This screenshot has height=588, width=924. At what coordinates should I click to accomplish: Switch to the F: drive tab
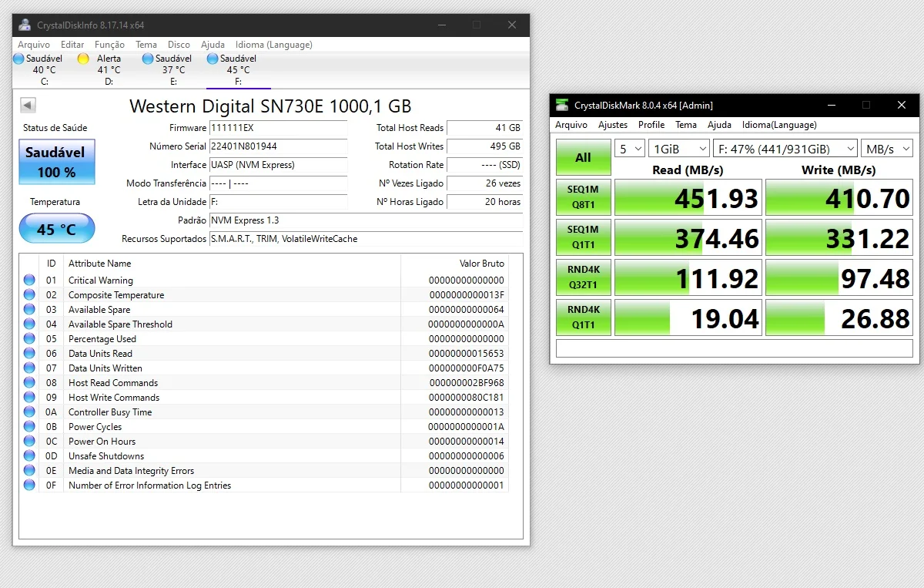click(238, 70)
